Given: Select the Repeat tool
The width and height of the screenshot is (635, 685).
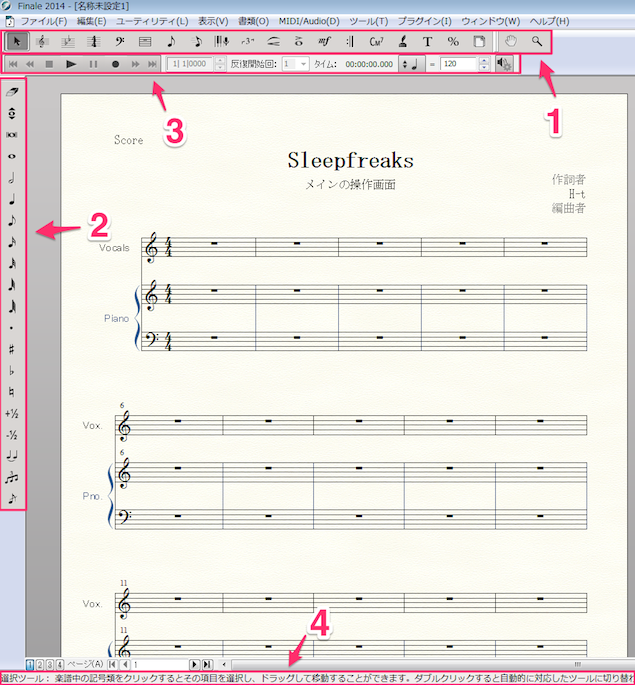Looking at the screenshot, I should [350, 42].
